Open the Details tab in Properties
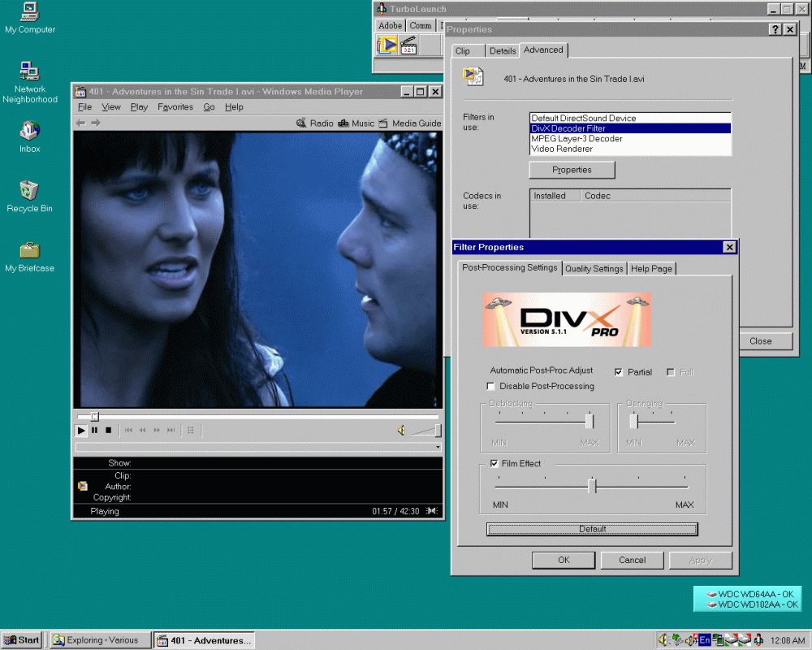This screenshot has width=812, height=650. click(x=503, y=50)
